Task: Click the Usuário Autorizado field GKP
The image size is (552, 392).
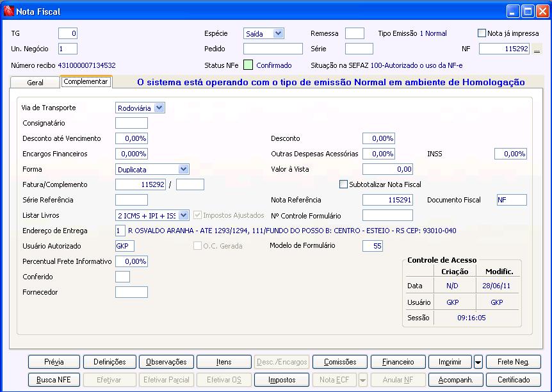Action: click(x=125, y=246)
